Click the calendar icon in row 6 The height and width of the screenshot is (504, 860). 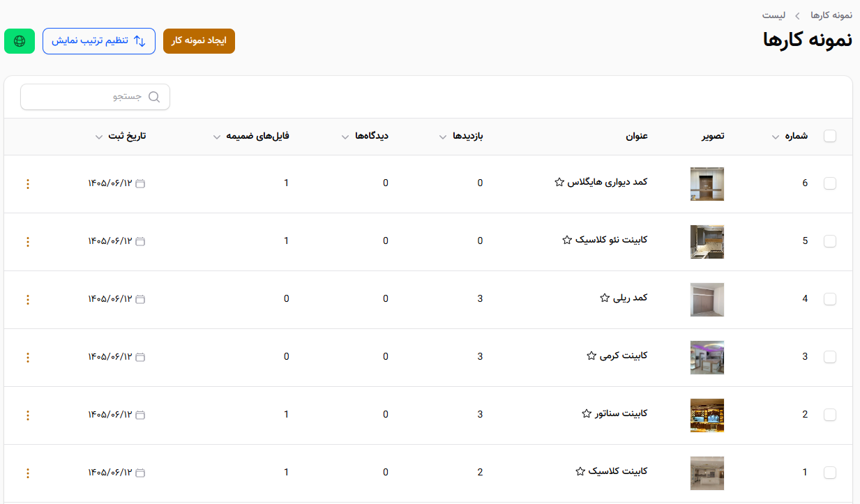coord(140,183)
